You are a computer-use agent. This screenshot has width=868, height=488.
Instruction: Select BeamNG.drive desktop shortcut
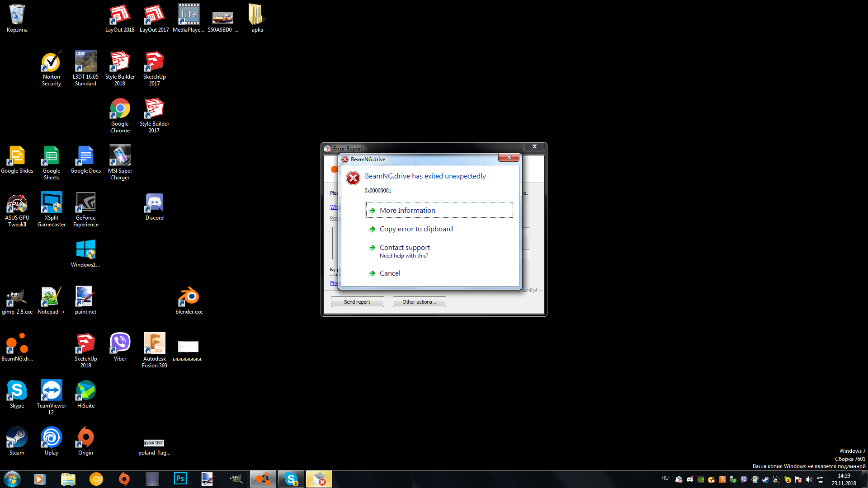(17, 348)
